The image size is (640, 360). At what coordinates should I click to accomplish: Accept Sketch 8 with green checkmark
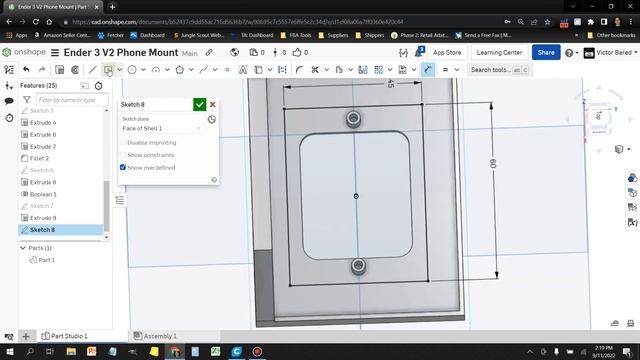click(200, 104)
